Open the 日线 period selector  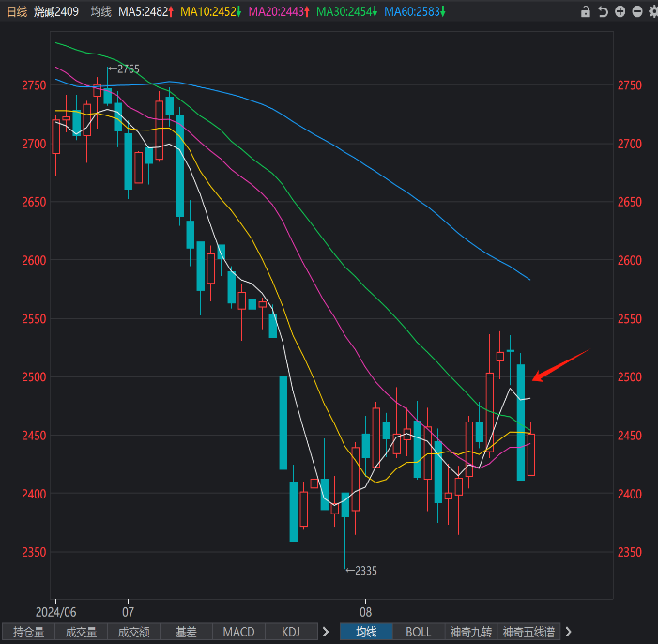click(15, 12)
